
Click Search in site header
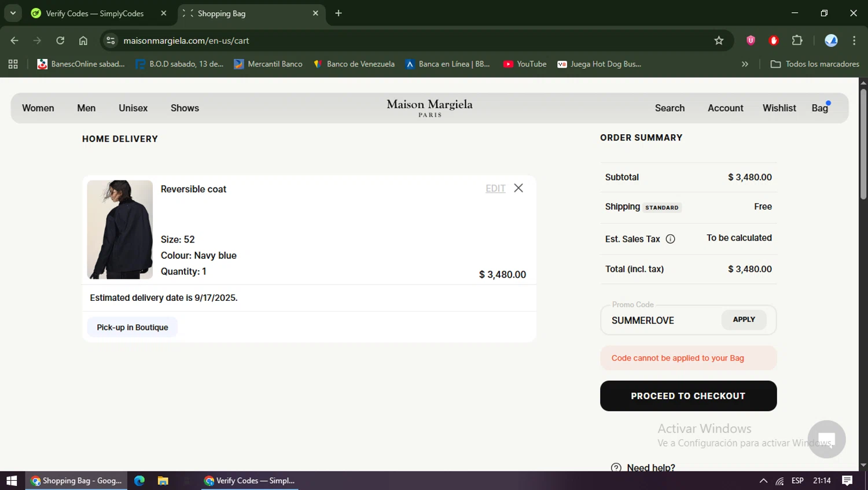click(x=670, y=108)
